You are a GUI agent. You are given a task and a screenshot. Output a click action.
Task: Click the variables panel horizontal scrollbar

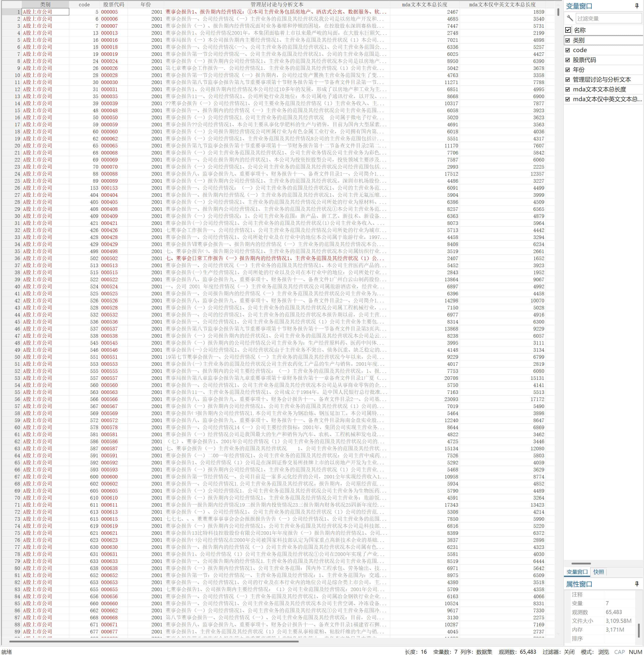point(581,563)
